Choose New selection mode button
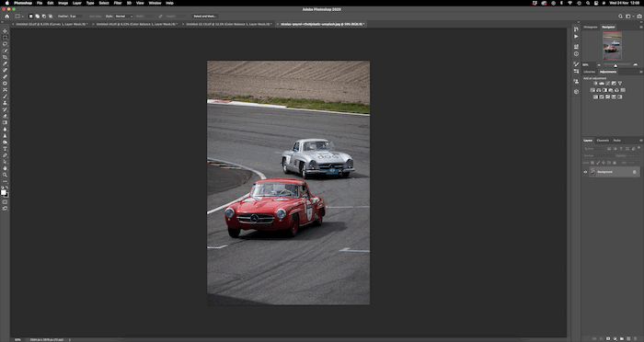This screenshot has height=342, width=644. pyautogui.click(x=30, y=17)
